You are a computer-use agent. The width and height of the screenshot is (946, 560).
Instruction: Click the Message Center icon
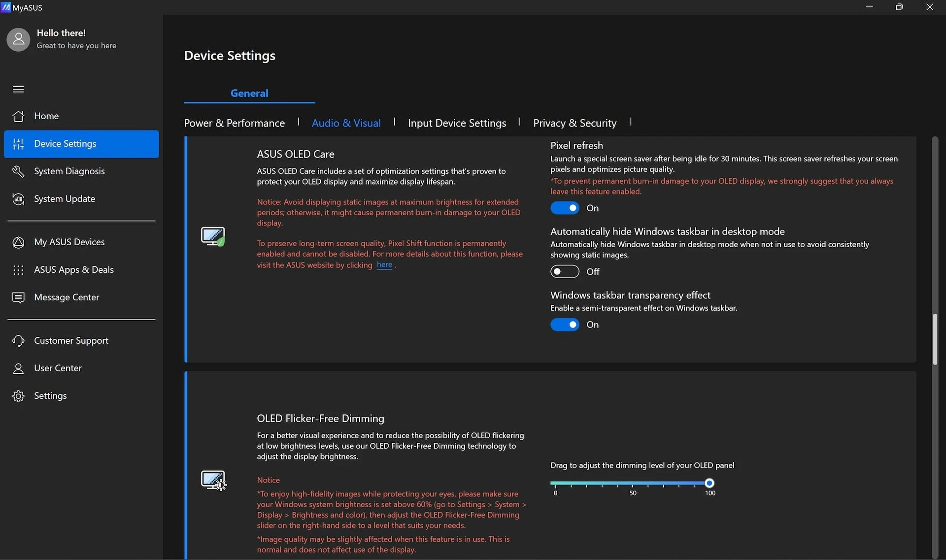(18, 297)
